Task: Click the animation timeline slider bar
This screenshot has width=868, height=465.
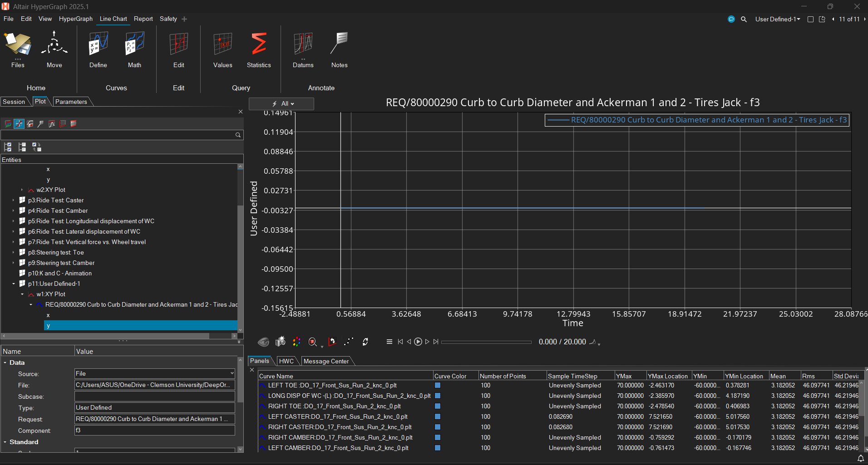Action: click(x=486, y=342)
